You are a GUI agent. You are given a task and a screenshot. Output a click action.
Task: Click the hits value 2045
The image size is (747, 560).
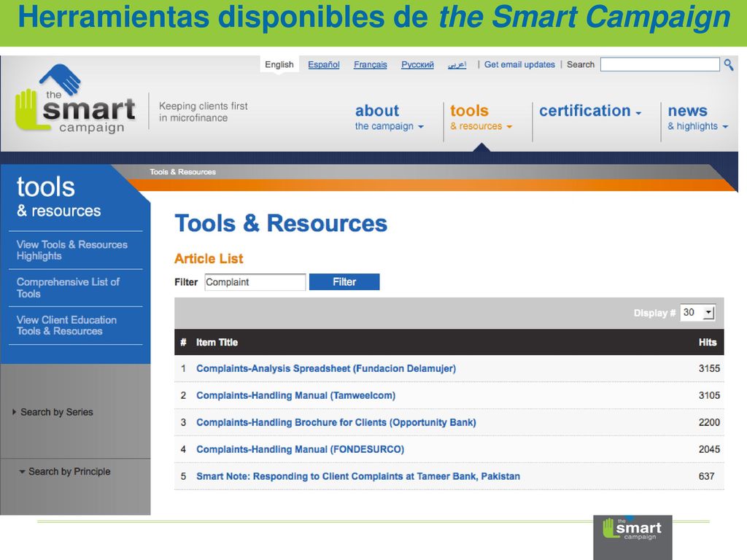(709, 449)
